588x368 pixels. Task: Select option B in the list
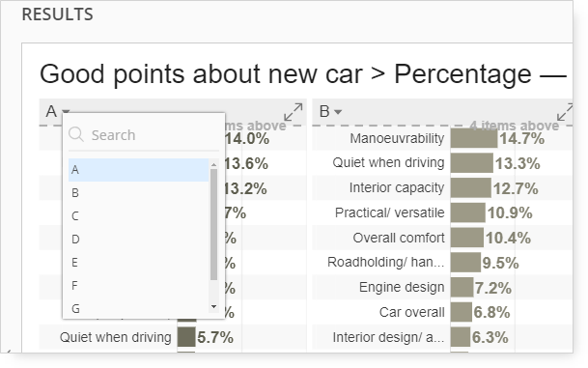click(138, 193)
